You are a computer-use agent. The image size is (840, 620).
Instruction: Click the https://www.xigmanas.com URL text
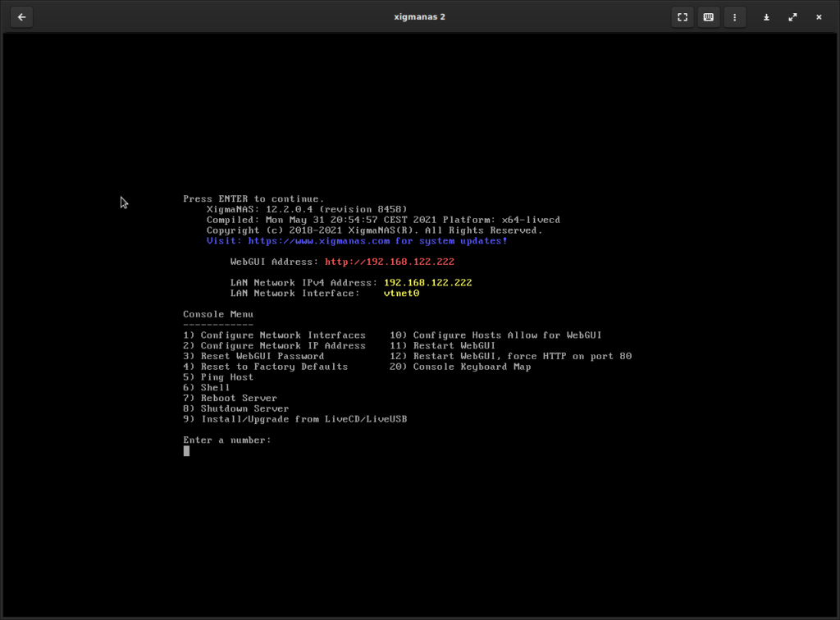click(x=319, y=241)
